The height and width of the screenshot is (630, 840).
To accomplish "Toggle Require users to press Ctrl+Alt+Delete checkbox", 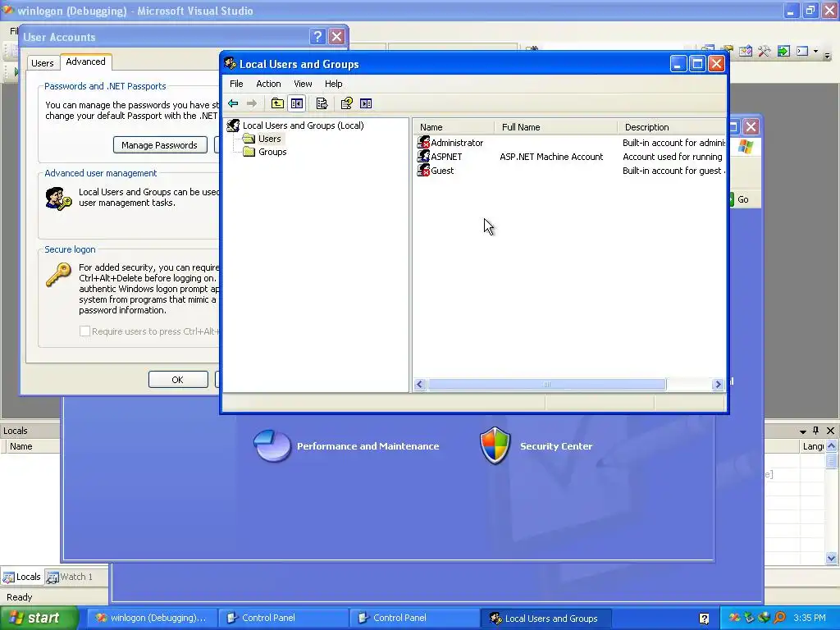I will [84, 331].
